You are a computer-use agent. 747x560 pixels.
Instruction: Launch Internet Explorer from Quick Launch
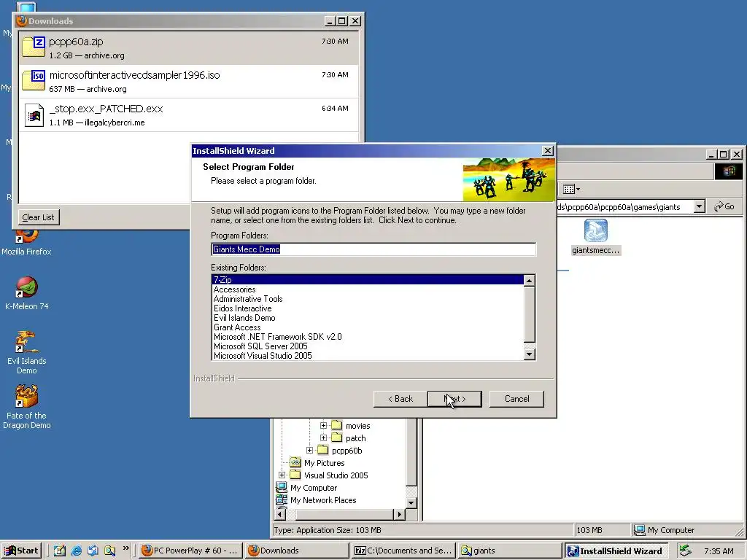point(76,551)
